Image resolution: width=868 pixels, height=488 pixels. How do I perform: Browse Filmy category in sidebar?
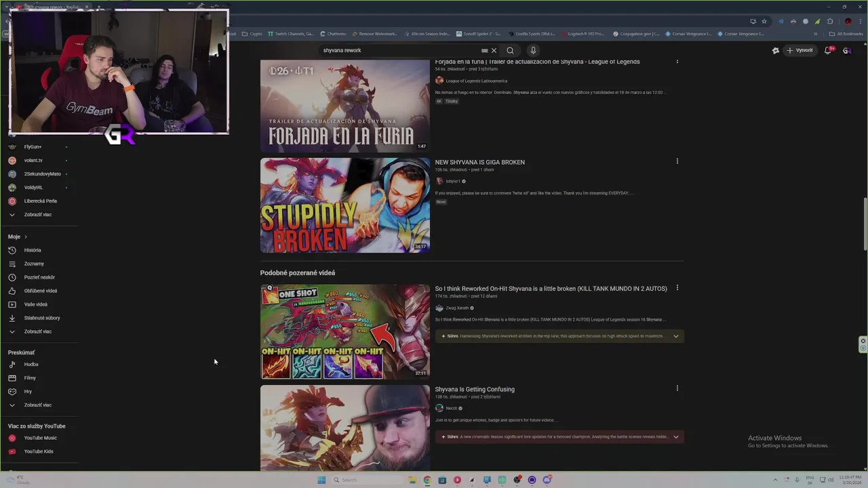click(30, 378)
